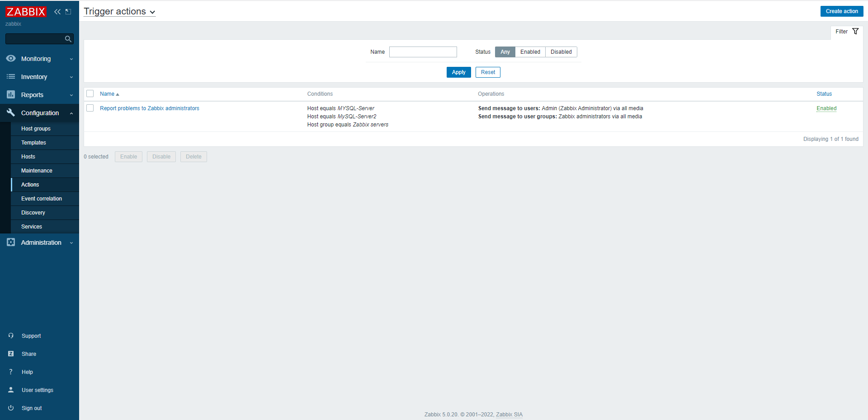Click the Administration gear icon

click(x=11, y=243)
